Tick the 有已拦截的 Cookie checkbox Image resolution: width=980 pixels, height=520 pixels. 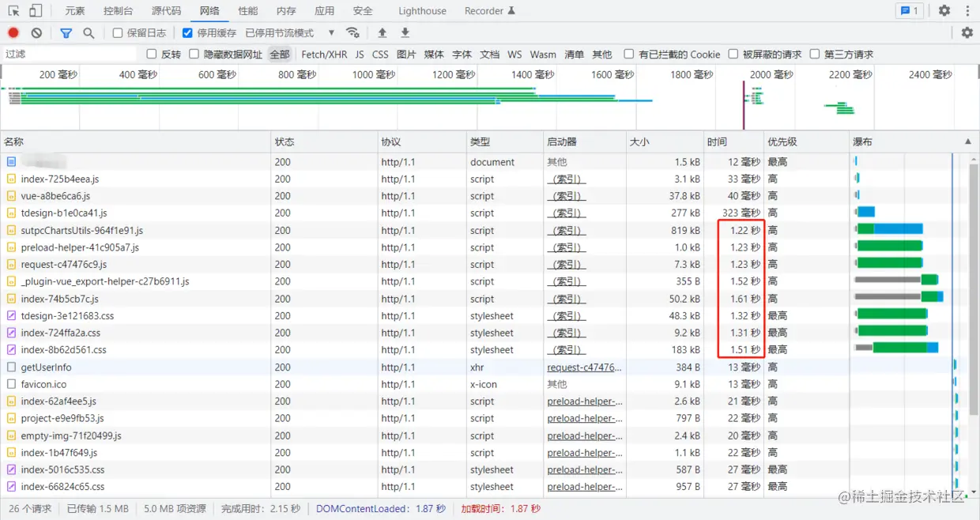click(x=629, y=55)
